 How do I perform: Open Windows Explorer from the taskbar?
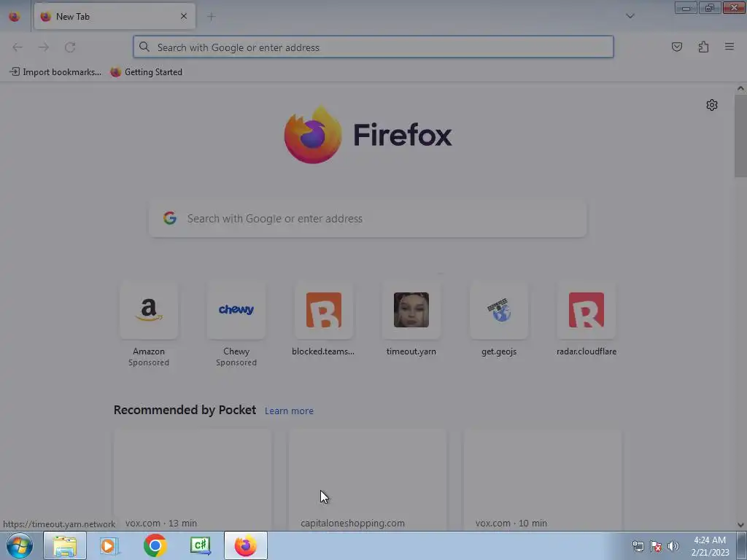click(65, 545)
